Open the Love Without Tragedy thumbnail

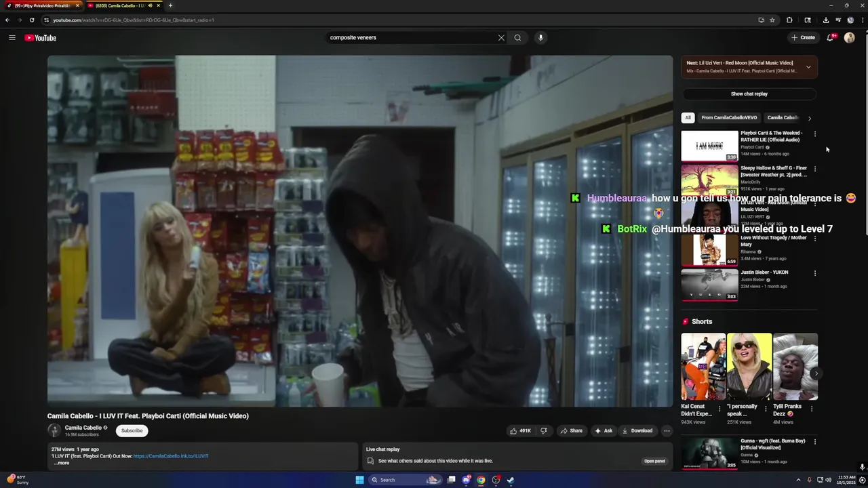pyautogui.click(x=709, y=250)
